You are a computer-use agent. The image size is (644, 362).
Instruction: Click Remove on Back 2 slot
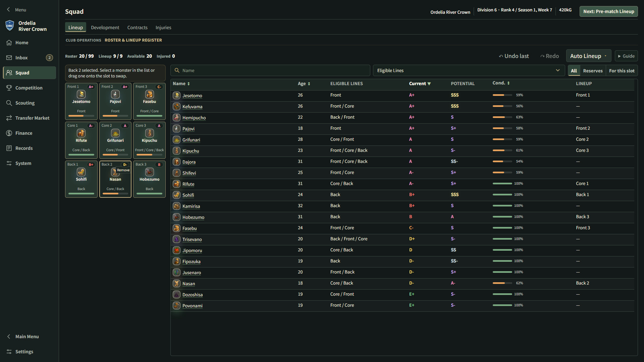coord(123,170)
